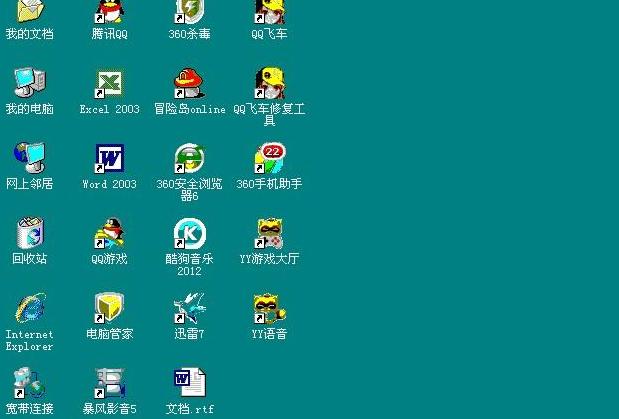Click the 宽带连接 text label
The width and height of the screenshot is (619, 419).
[30, 409]
